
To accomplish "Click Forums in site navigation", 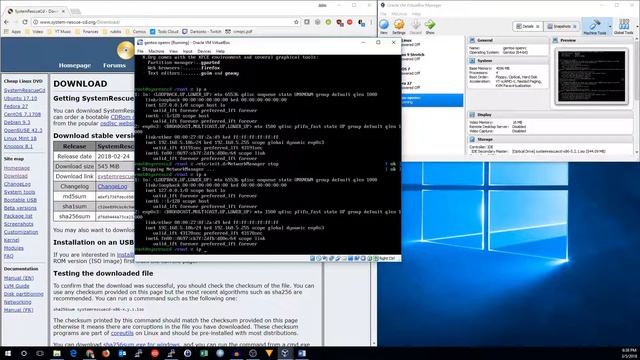I will [114, 65].
